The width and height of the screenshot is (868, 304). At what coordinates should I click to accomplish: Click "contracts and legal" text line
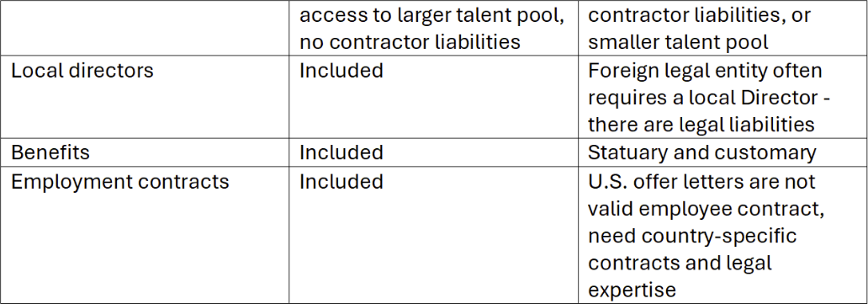coord(680,263)
